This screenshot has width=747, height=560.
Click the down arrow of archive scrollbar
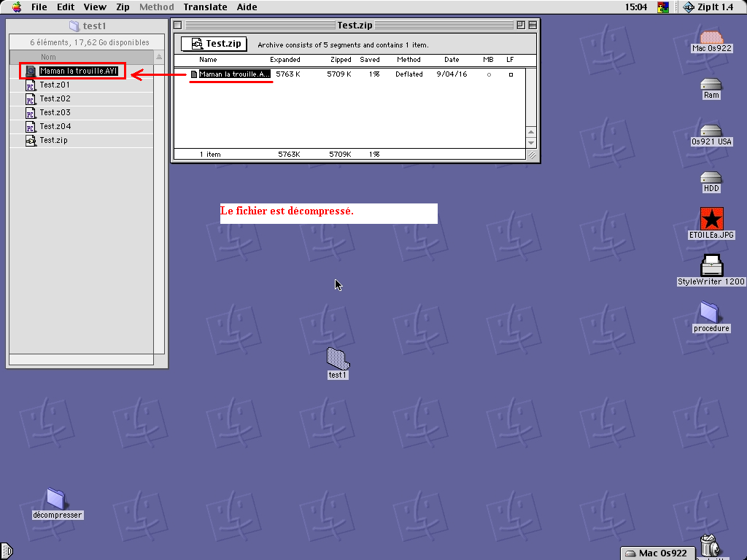pos(531,143)
